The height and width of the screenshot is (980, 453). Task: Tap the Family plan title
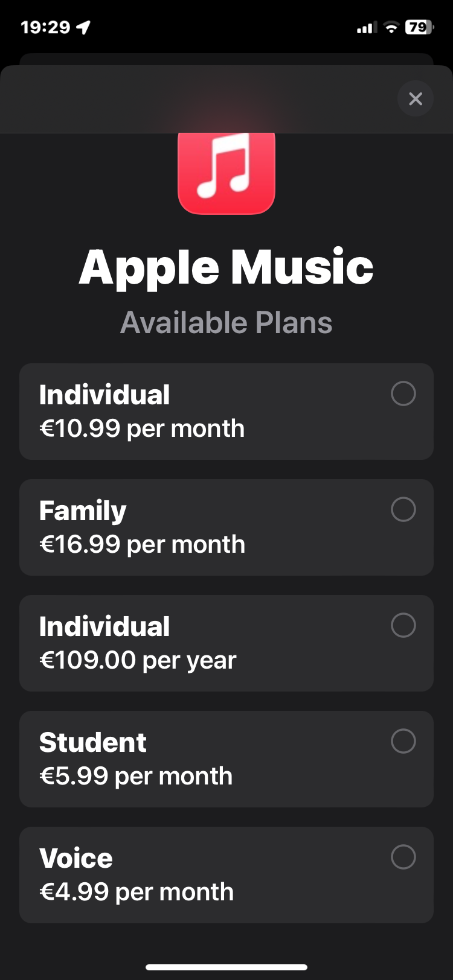pos(83,511)
